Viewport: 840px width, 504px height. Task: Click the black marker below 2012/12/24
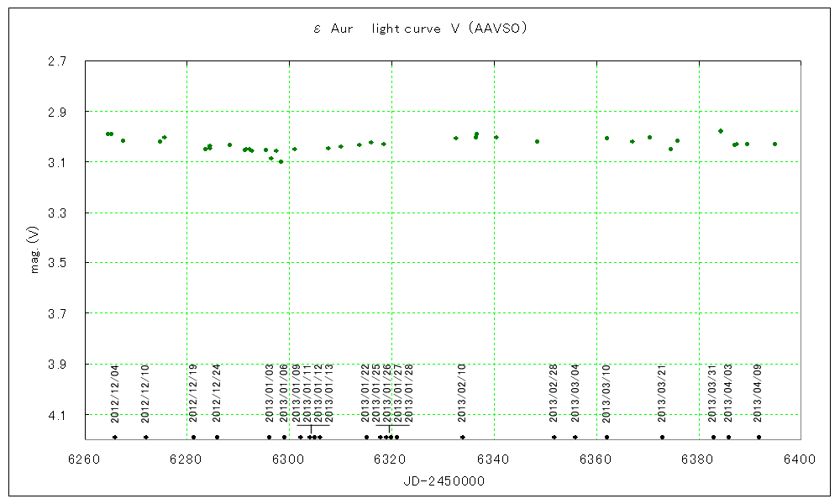click(x=217, y=437)
